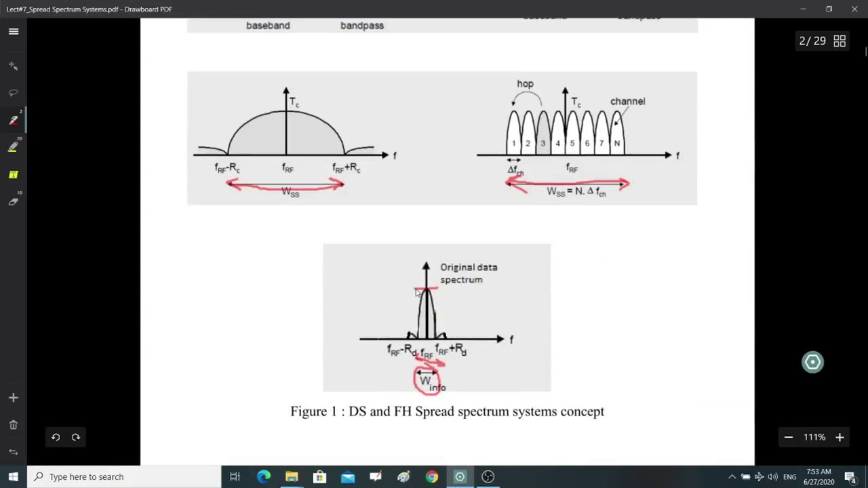Open volume control in system tray
The width and height of the screenshot is (868, 488).
(773, 476)
